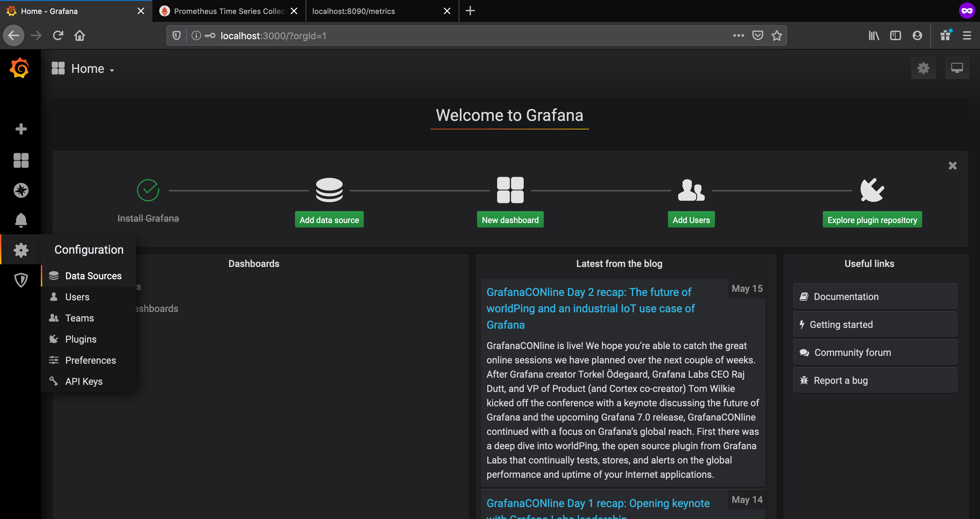The image size is (980, 519).
Task: Click the Latest from the blog heading
Action: point(619,264)
